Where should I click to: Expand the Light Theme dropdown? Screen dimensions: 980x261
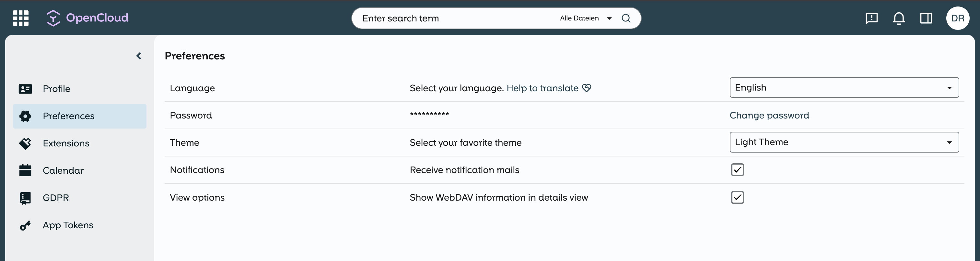(844, 142)
